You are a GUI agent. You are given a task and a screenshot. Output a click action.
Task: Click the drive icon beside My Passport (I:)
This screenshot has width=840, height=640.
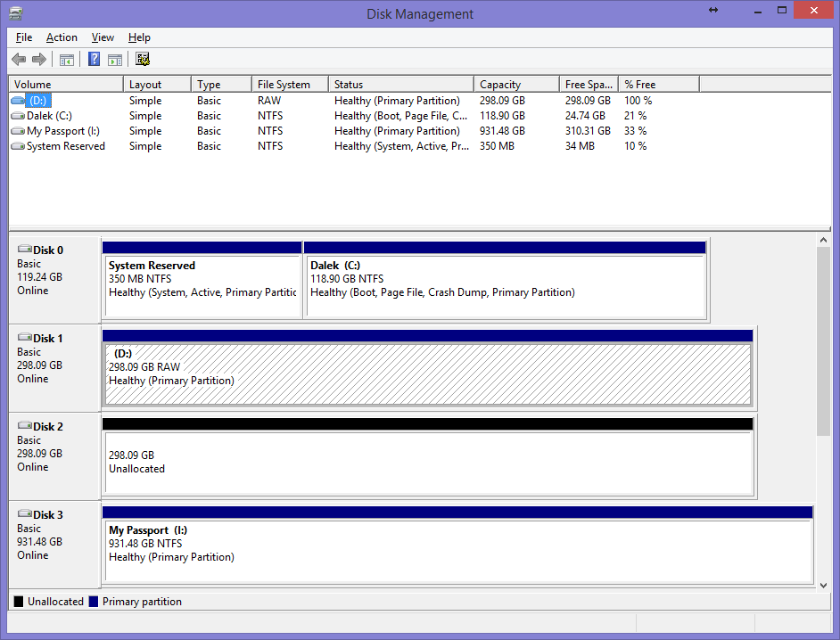18,131
